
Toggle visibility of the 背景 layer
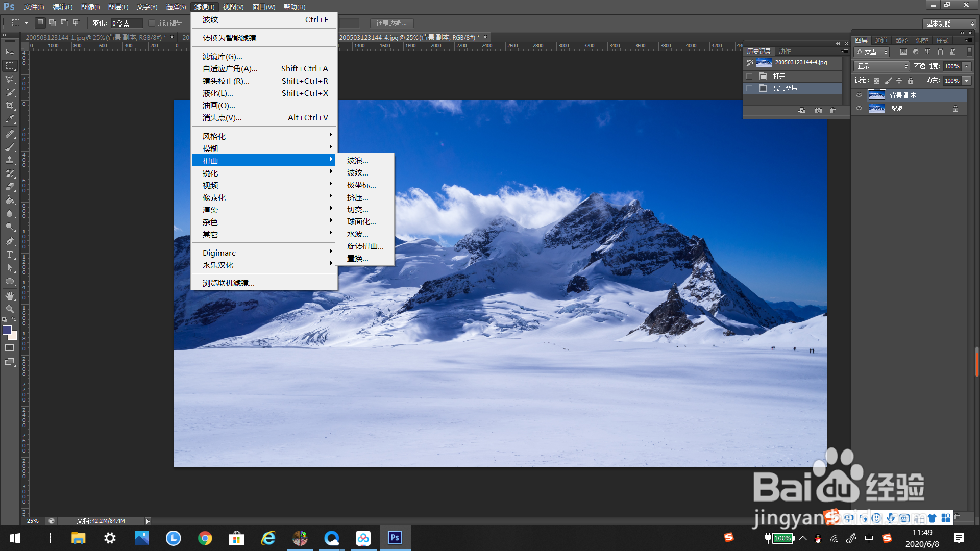(x=859, y=109)
